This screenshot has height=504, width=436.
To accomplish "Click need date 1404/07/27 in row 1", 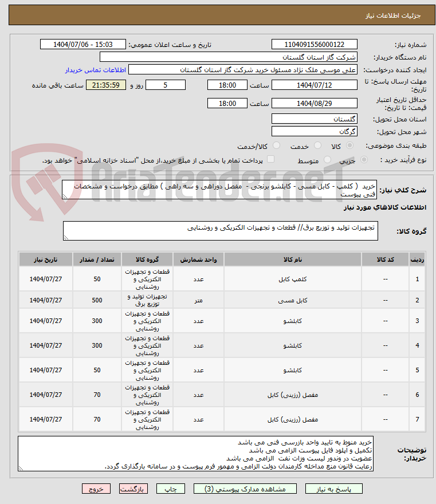I will [x=46, y=279].
